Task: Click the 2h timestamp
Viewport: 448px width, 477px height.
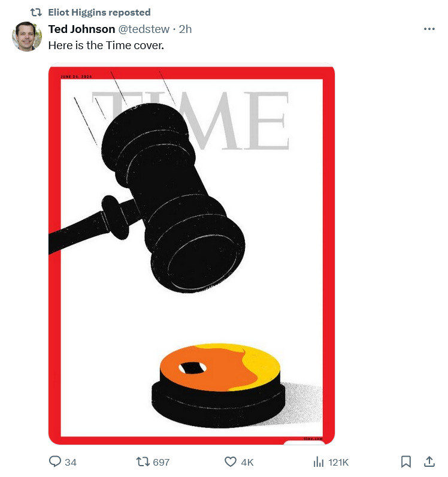Action: 185,29
